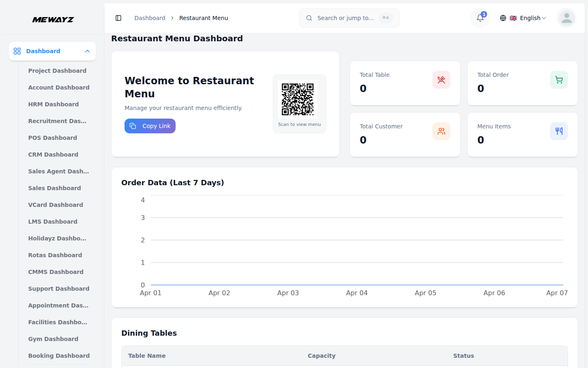Collapse the Dashboard sidebar section
Image resolution: width=588 pixels, height=368 pixels.
[x=87, y=51]
